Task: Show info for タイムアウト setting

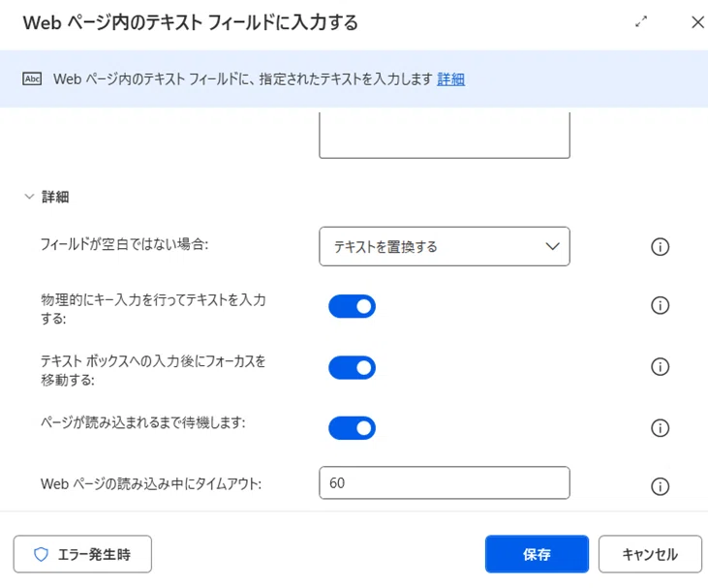Action: pyautogui.click(x=660, y=486)
